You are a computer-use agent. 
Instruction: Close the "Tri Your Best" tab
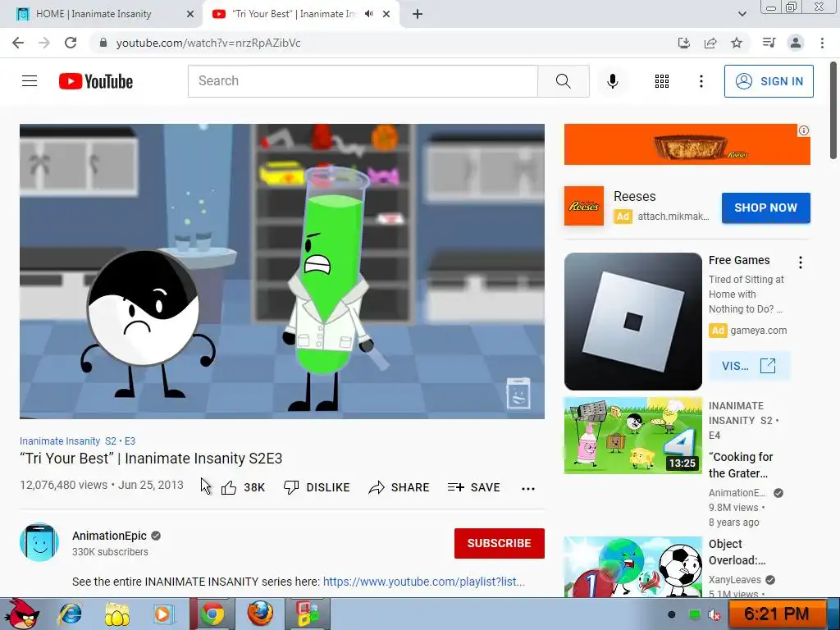pos(386,14)
